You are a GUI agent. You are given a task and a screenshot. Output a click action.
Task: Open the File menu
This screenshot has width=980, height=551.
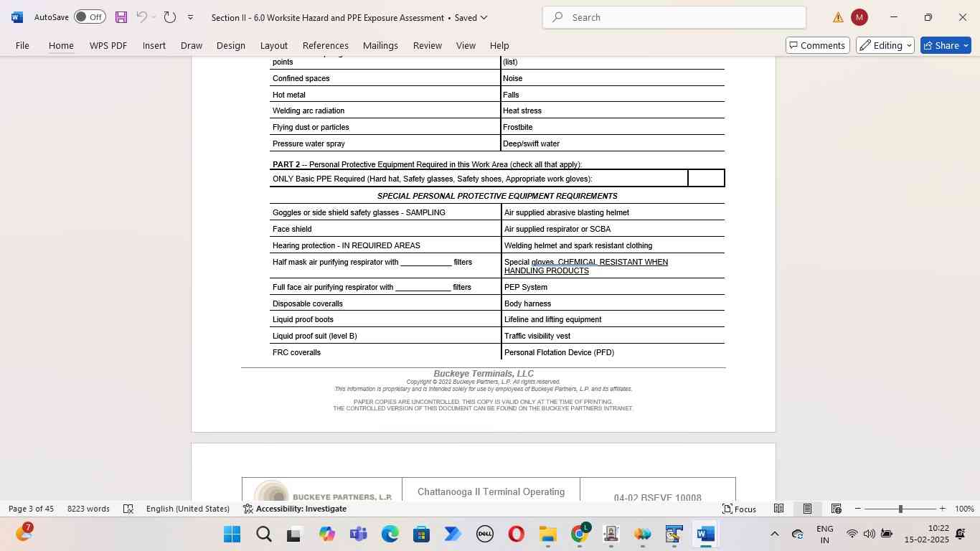click(x=22, y=45)
